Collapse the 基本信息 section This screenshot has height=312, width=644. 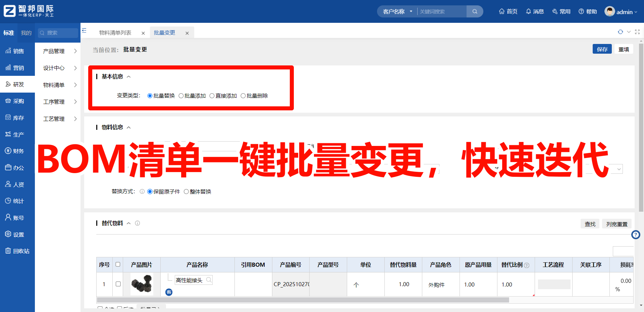coord(128,77)
